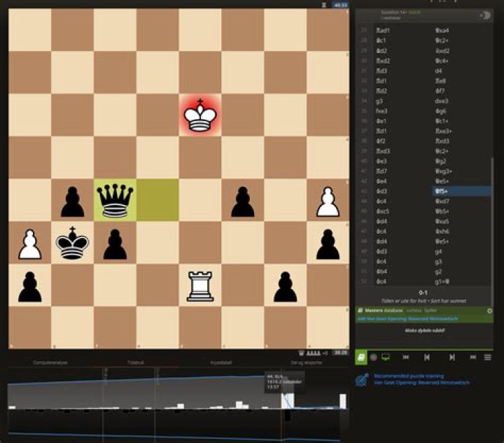Select highlighted move 43 Qf5+
Image resolution: width=504 pixels, height=443 pixels.
[x=461, y=191]
